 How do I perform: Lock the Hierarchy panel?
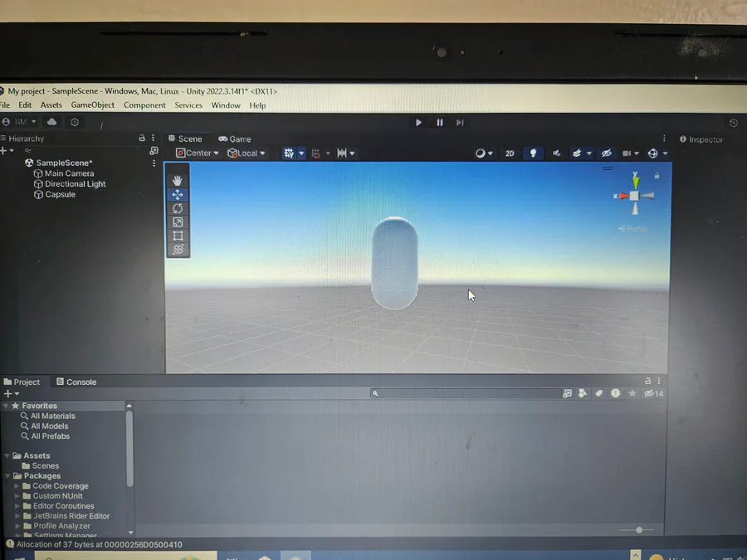141,138
